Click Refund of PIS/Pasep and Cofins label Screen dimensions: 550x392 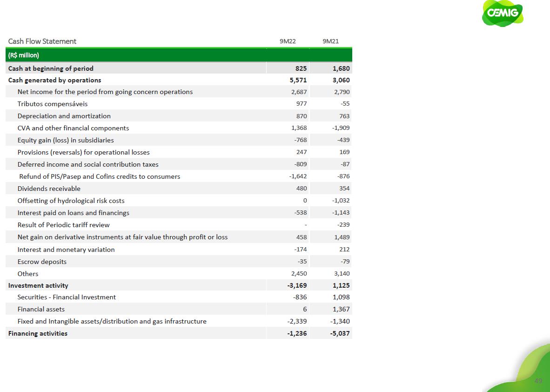pos(100,176)
